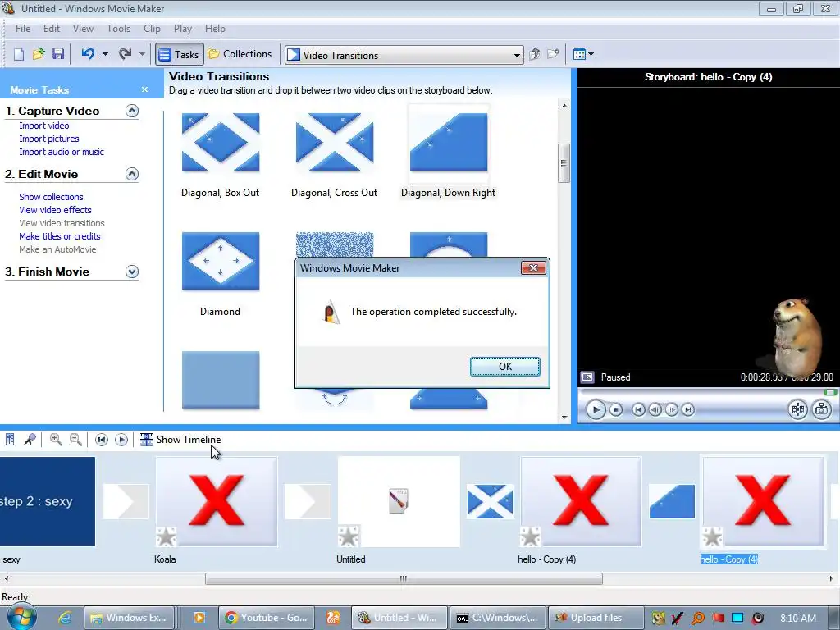Click Import audio or music link
Screen dimensions: 840x630
pos(62,152)
